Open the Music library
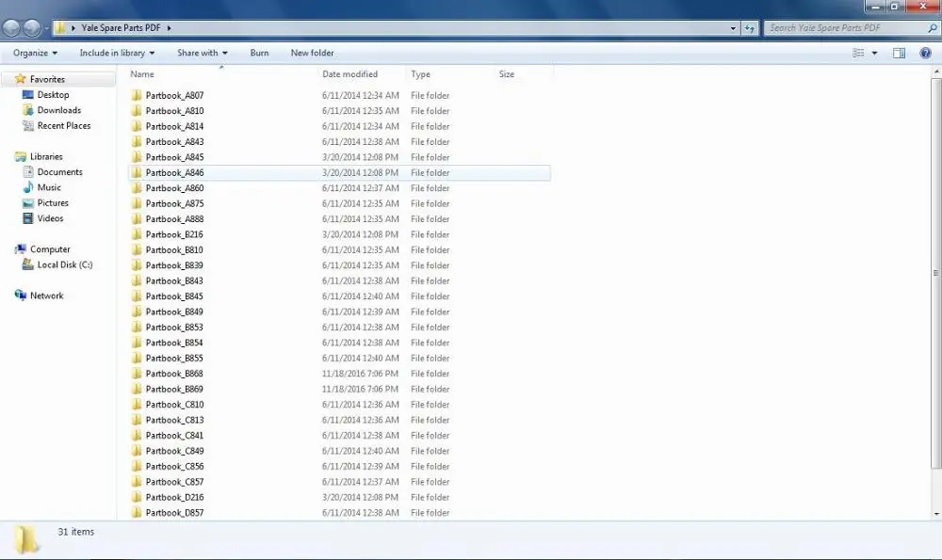942x560 pixels. (49, 188)
